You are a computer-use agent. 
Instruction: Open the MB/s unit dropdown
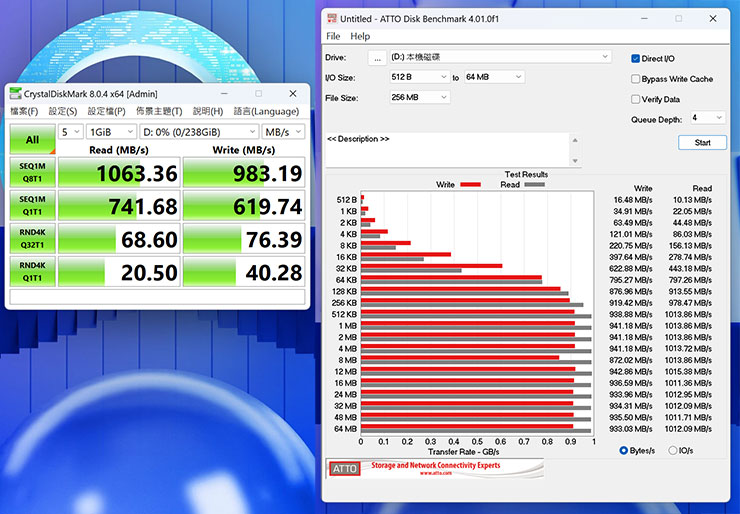[283, 132]
